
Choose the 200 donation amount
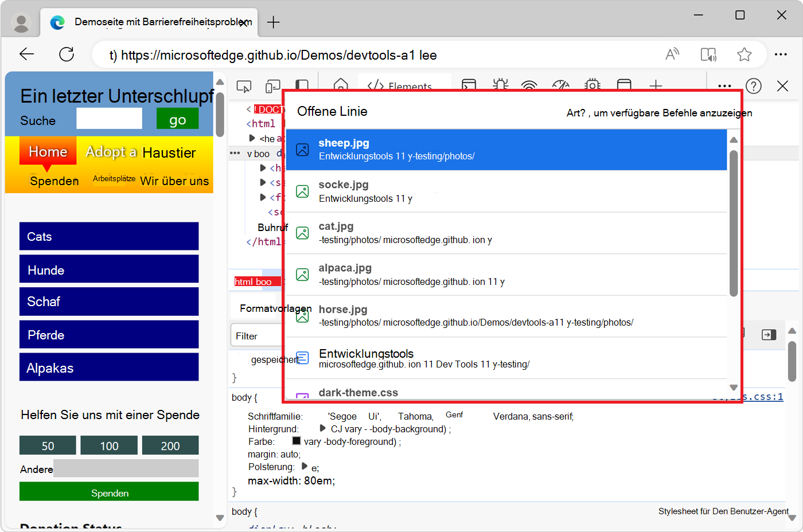coord(170,445)
